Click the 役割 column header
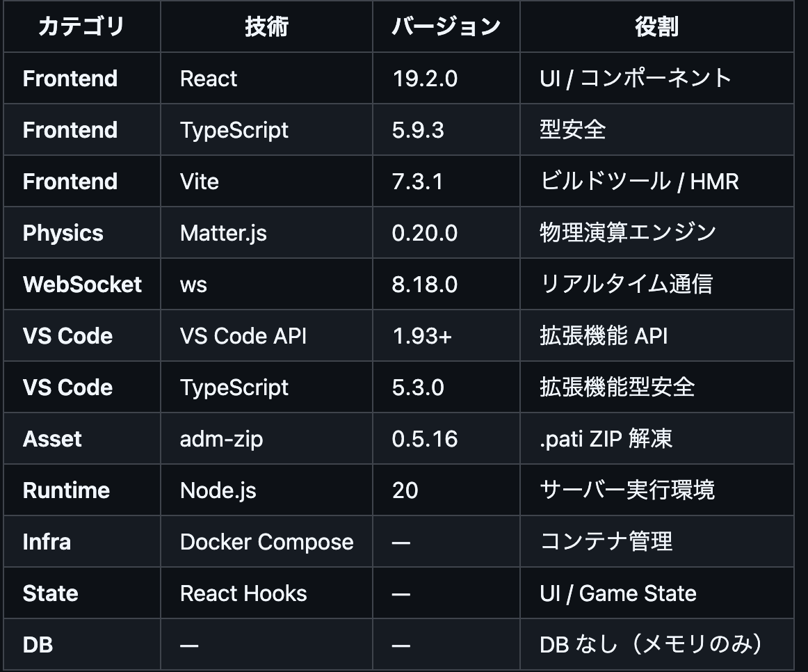808x672 pixels. coord(656,27)
